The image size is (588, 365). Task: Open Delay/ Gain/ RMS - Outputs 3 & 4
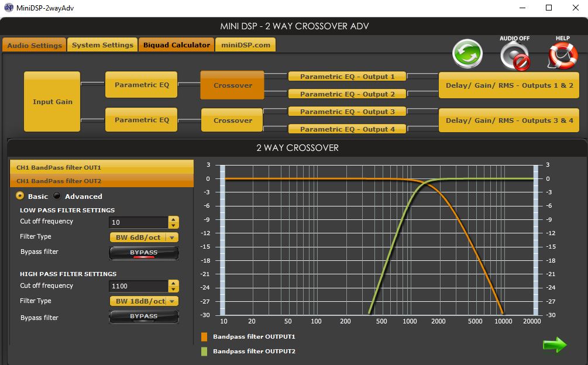[509, 120]
